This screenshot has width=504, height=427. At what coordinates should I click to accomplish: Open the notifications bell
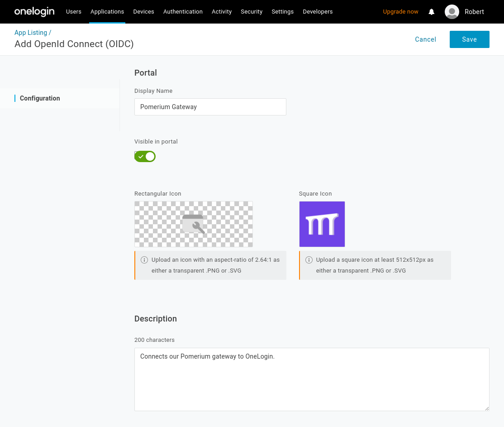pyautogui.click(x=431, y=12)
